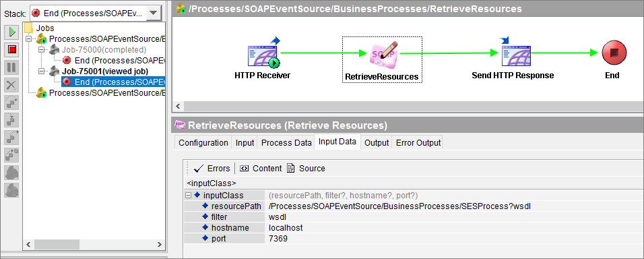Viewport: 644px width, 259px height.
Task: Click the X kill job button
Action: [12, 86]
